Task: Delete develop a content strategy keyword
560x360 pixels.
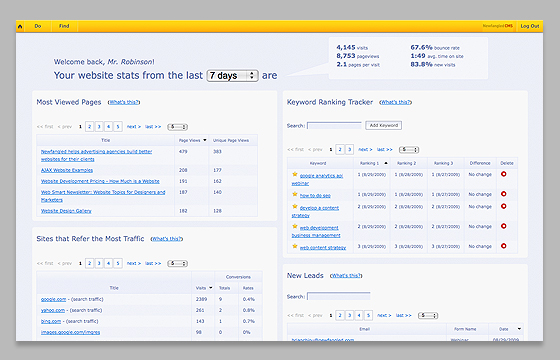Action: [x=504, y=206]
